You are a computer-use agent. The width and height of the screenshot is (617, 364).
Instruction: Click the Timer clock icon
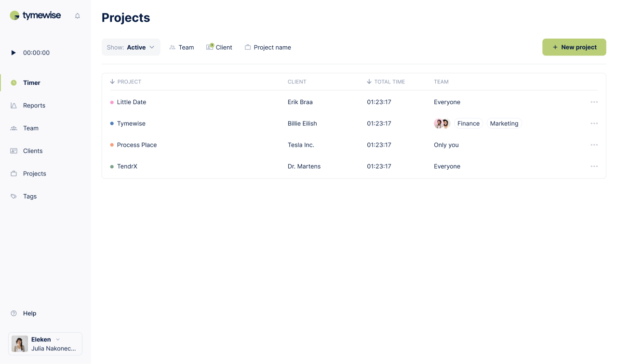[x=13, y=83]
